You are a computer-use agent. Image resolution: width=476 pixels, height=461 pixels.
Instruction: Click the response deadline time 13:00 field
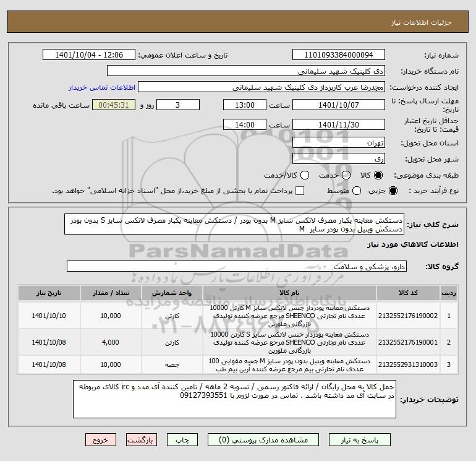tap(245, 105)
